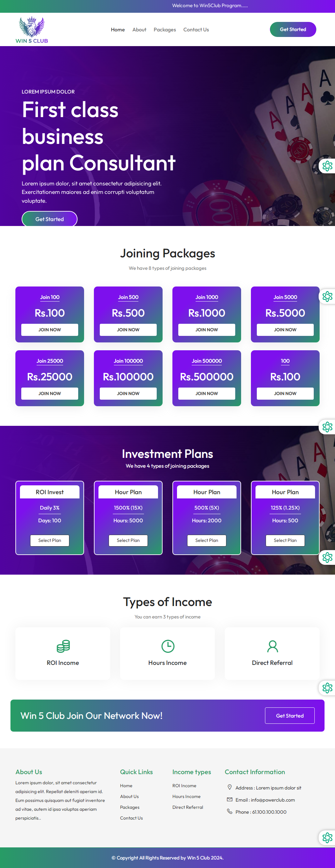Click the Direct Referral person icon

pos(272,646)
